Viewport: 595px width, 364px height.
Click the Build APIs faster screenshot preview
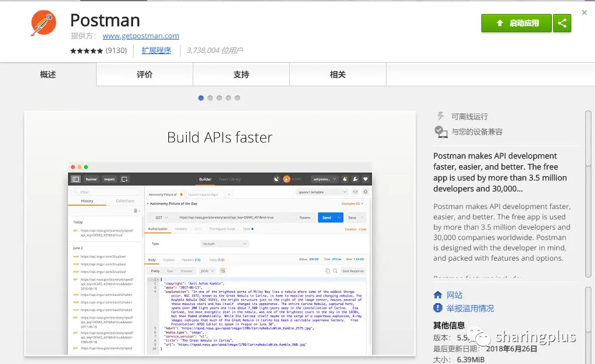pyautogui.click(x=220, y=233)
